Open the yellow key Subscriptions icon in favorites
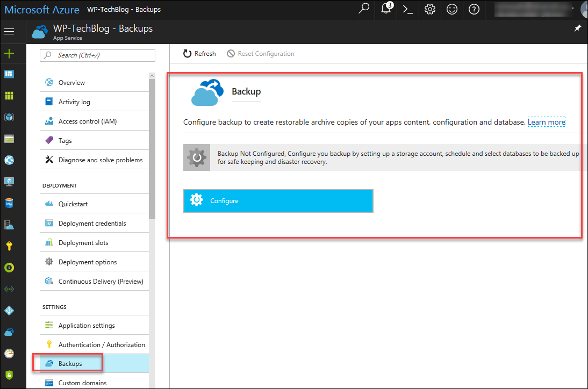588x389 pixels. tap(9, 246)
